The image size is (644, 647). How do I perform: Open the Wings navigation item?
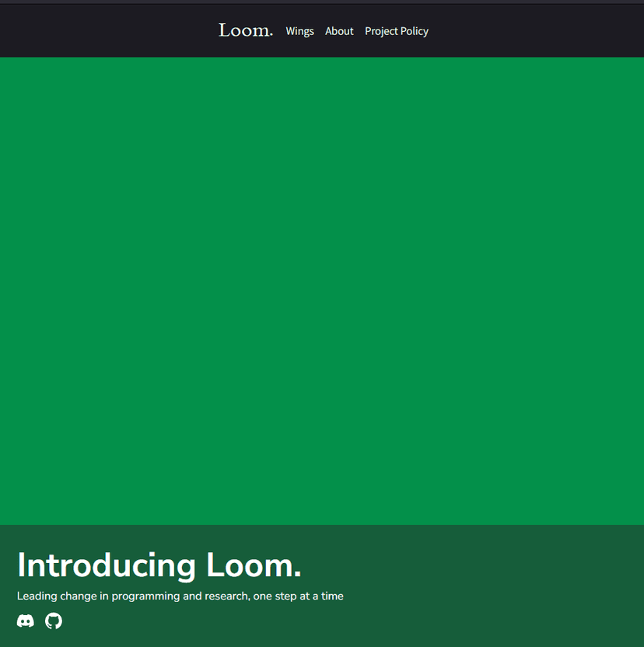click(299, 31)
